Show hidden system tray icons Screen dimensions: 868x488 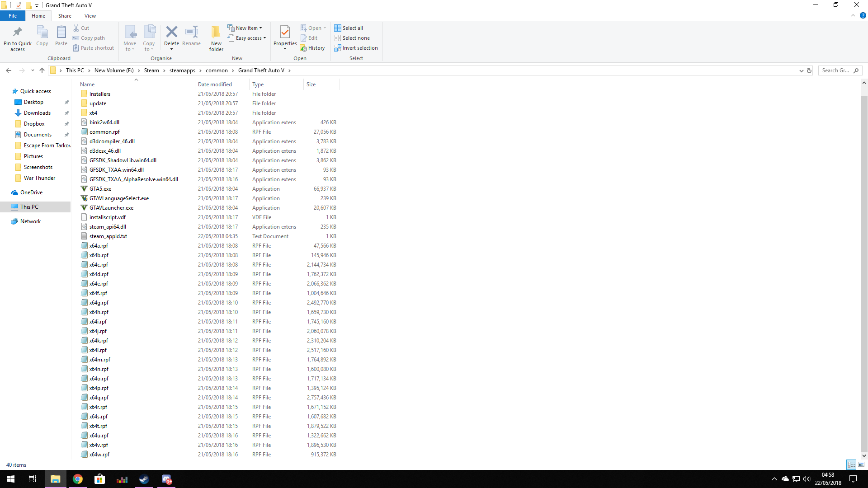(774, 479)
